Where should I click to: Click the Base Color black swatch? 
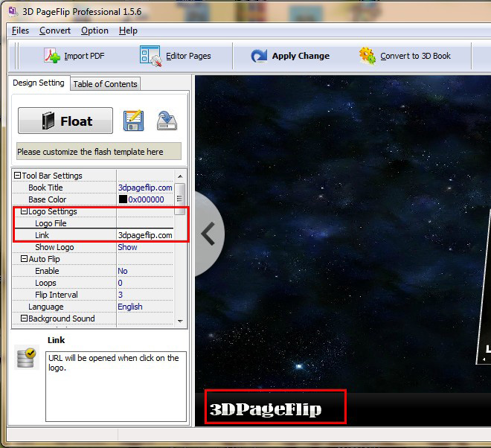123,199
